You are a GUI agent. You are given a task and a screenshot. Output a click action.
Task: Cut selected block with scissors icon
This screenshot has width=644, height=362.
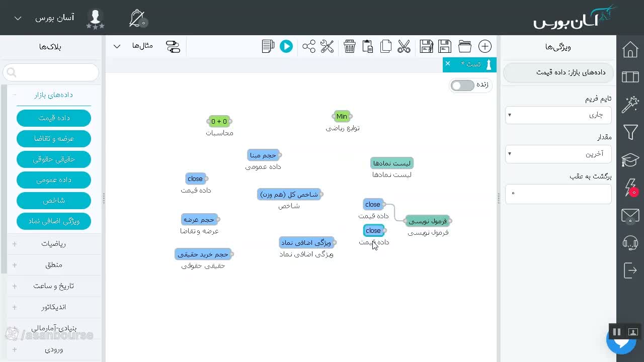point(404,46)
